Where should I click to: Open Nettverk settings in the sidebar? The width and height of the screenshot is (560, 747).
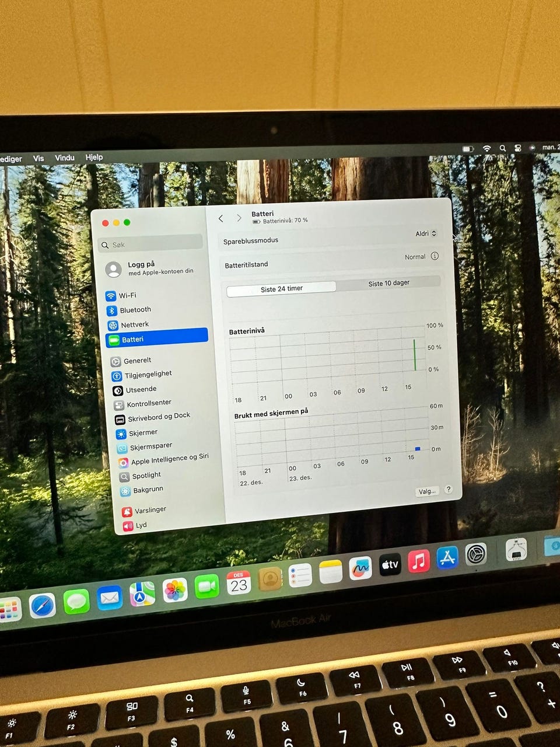pos(128,324)
